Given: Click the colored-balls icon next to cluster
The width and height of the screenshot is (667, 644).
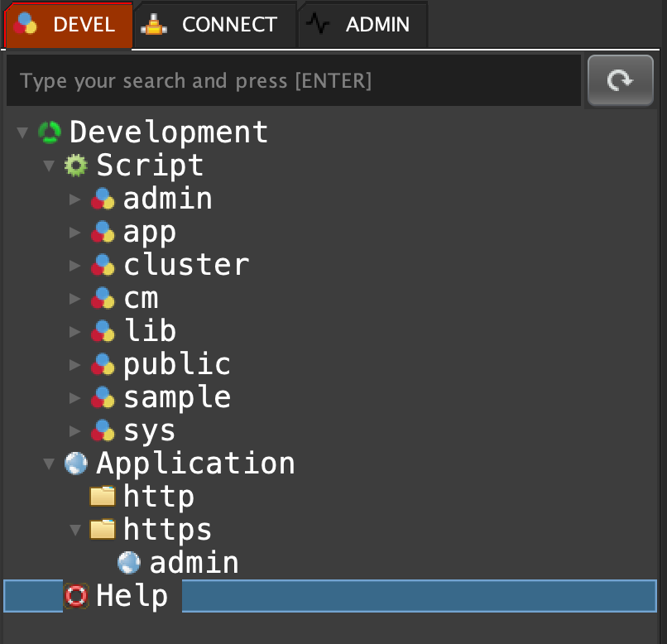Looking at the screenshot, I should [x=103, y=265].
